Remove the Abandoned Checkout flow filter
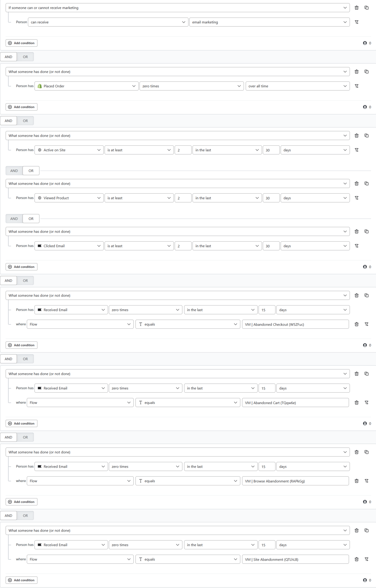Viewport: 376px width, 588px height. point(357,324)
